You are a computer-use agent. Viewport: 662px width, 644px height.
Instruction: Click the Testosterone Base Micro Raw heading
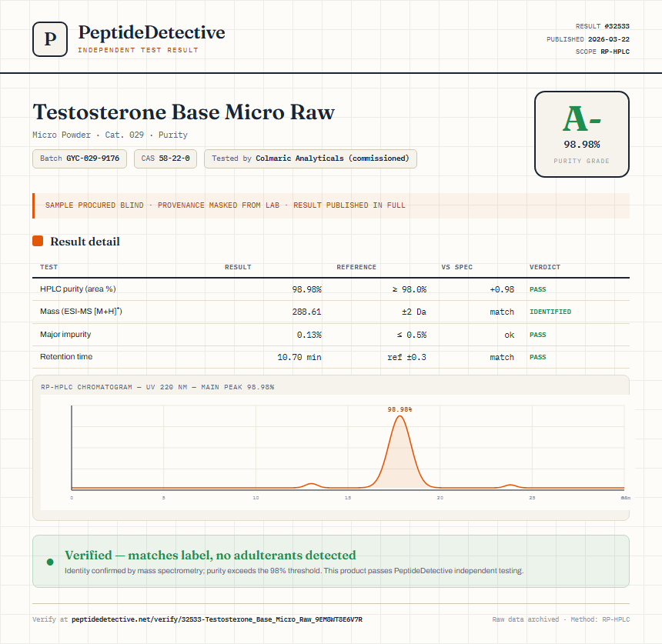(x=184, y=112)
